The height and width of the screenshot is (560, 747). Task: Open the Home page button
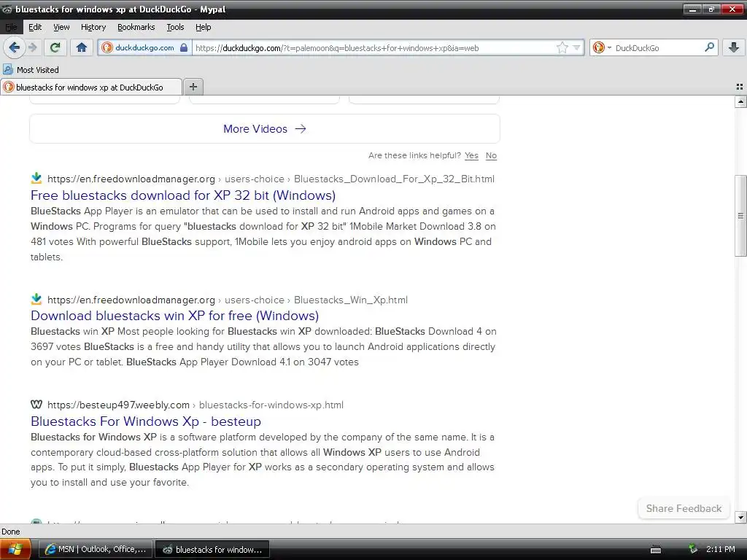pyautogui.click(x=82, y=47)
